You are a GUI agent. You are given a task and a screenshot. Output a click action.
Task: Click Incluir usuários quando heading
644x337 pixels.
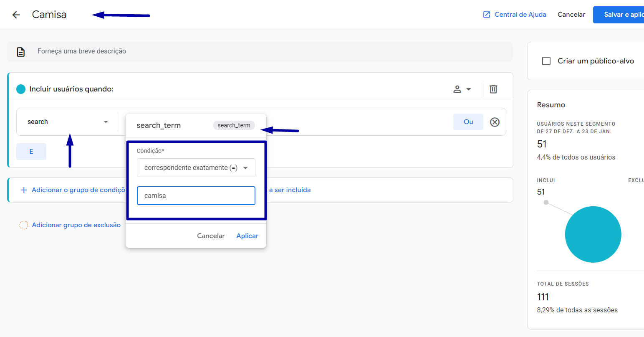(x=71, y=89)
